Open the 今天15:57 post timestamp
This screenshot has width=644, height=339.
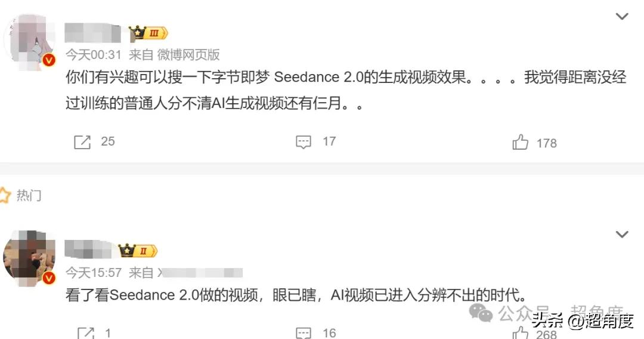click(93, 273)
